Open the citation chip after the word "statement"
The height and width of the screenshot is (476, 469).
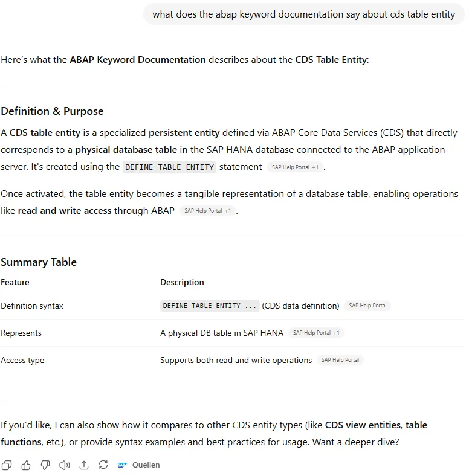(x=295, y=167)
